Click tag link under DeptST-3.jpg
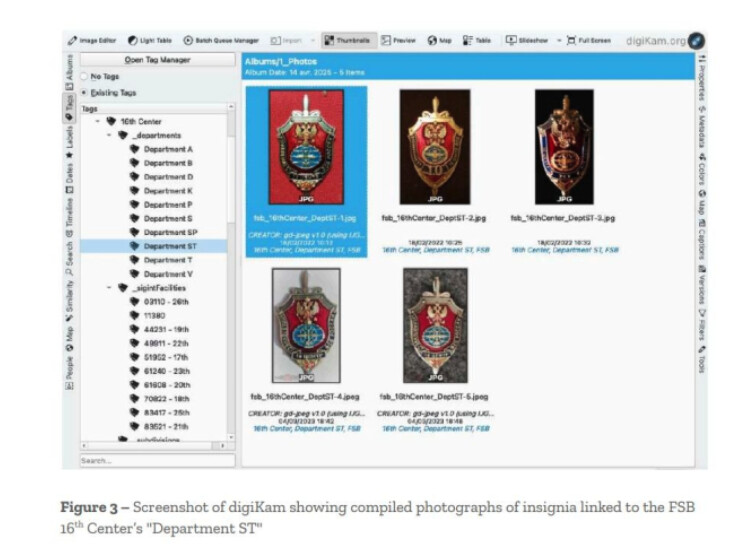This screenshot has width=755, height=548. [565, 250]
